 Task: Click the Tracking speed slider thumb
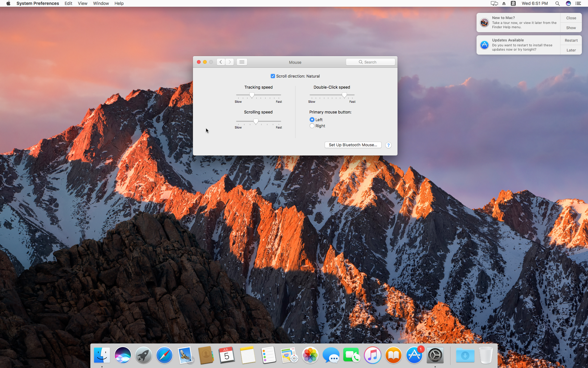(252, 95)
